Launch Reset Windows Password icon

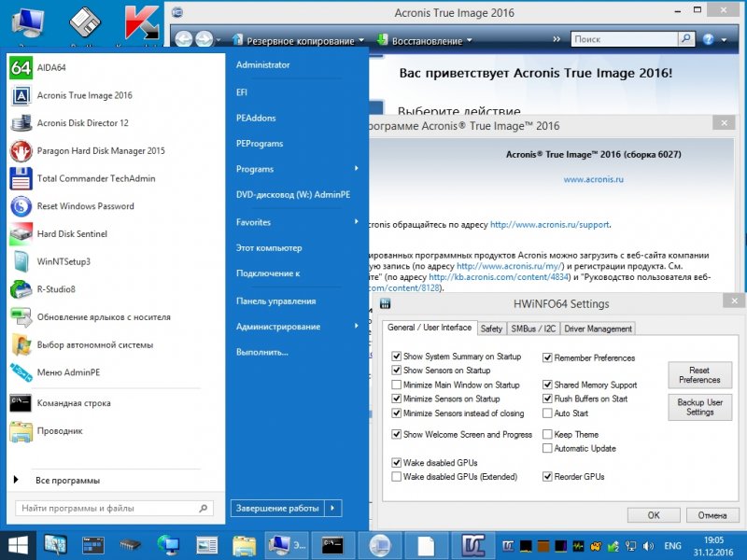[x=21, y=206]
